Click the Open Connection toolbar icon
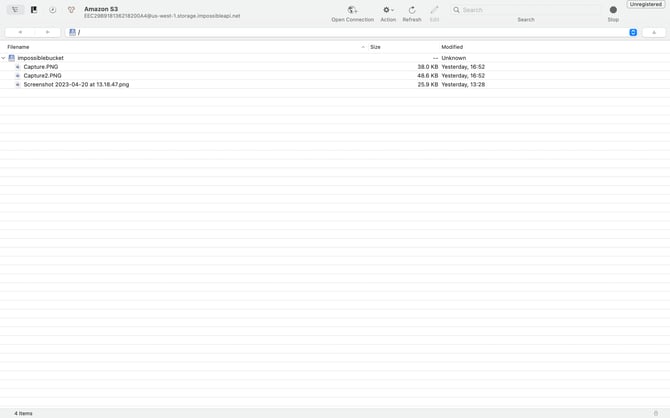 tap(353, 10)
